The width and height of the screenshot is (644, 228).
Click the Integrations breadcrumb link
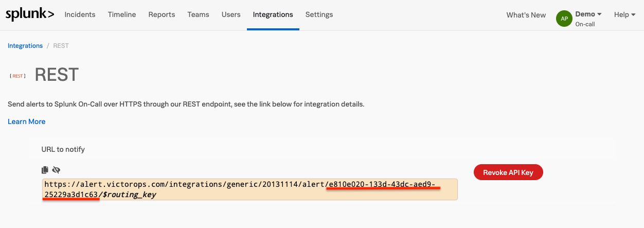(25, 46)
